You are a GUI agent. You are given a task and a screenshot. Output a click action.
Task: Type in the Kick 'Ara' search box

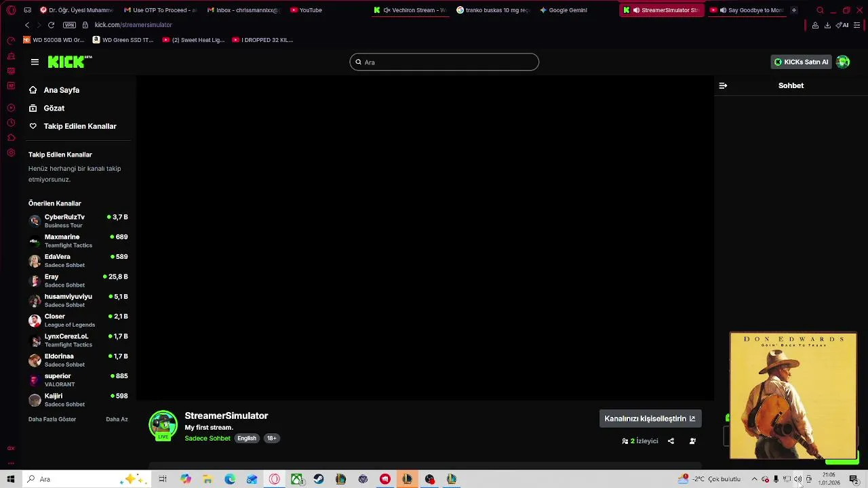click(444, 62)
